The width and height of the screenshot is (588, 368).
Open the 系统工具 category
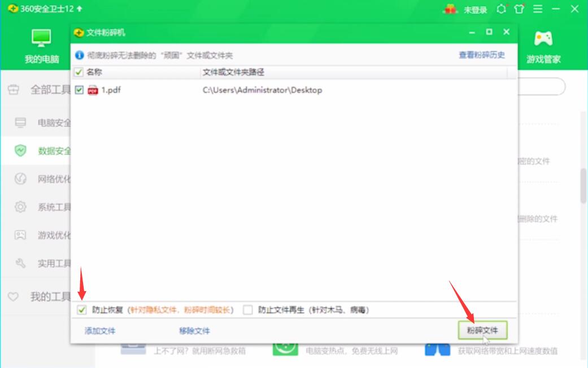[54, 207]
